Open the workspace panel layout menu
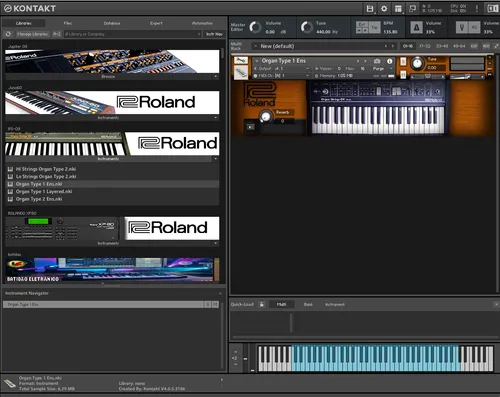This screenshot has width=500, height=397. [398, 9]
